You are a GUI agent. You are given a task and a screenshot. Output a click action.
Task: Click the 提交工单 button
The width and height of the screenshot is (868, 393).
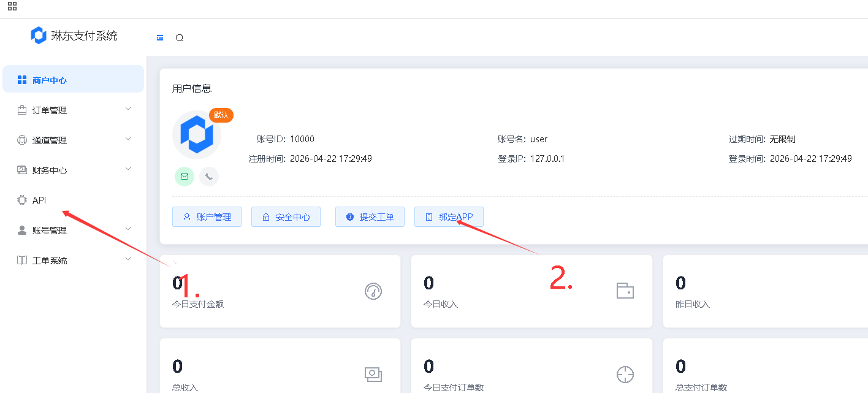tap(370, 216)
